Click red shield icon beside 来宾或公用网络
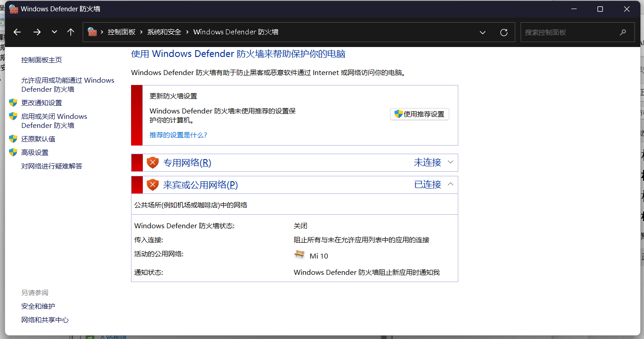This screenshot has width=644, height=339. coord(153,185)
